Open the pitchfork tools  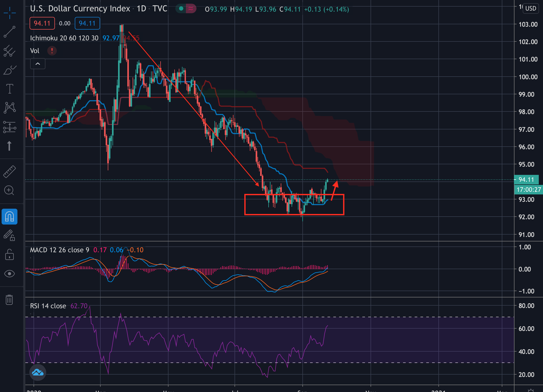[10, 51]
